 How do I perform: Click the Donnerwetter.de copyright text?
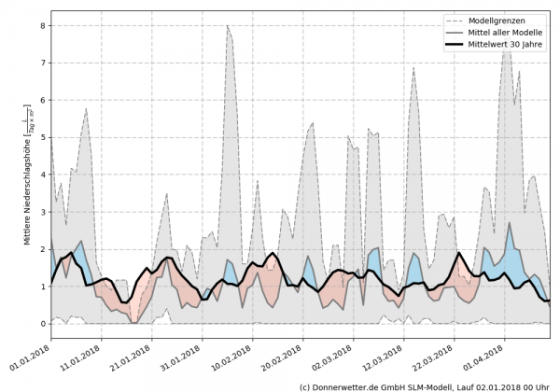click(424, 385)
